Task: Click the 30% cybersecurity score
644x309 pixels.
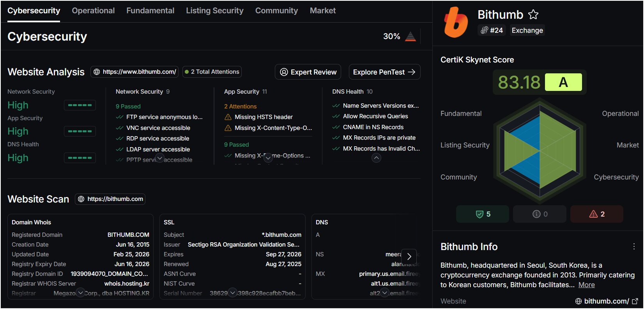Action: click(391, 36)
